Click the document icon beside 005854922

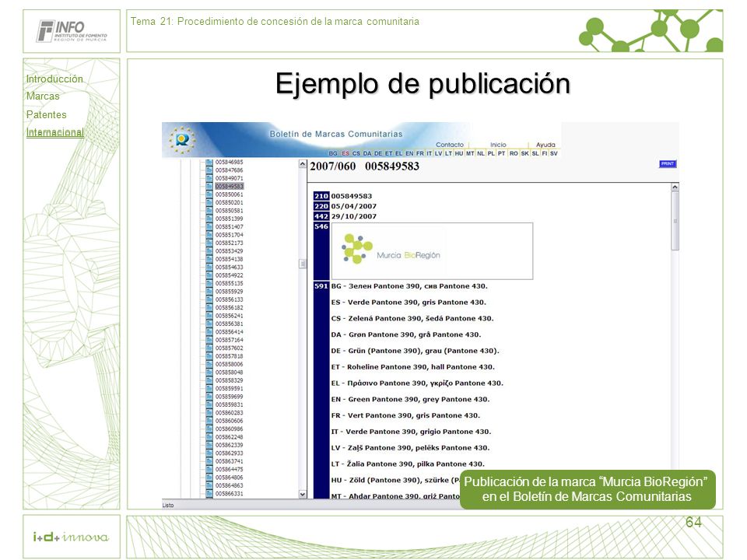click(x=209, y=275)
